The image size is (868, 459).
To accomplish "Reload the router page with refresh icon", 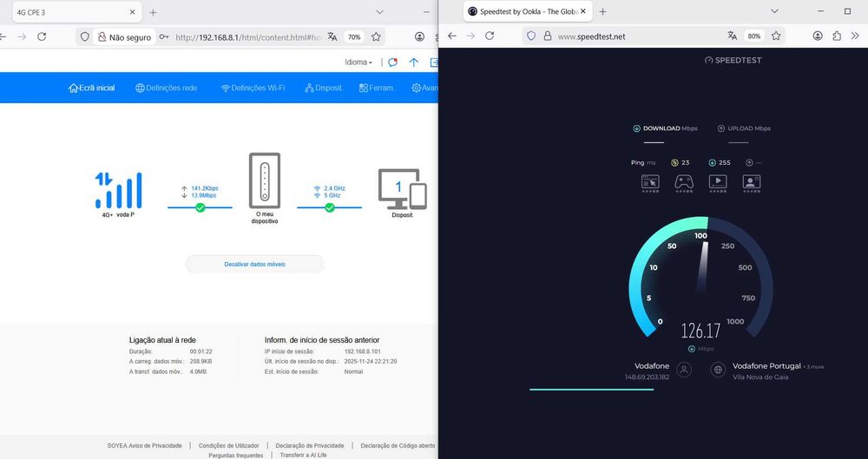I will [x=42, y=36].
